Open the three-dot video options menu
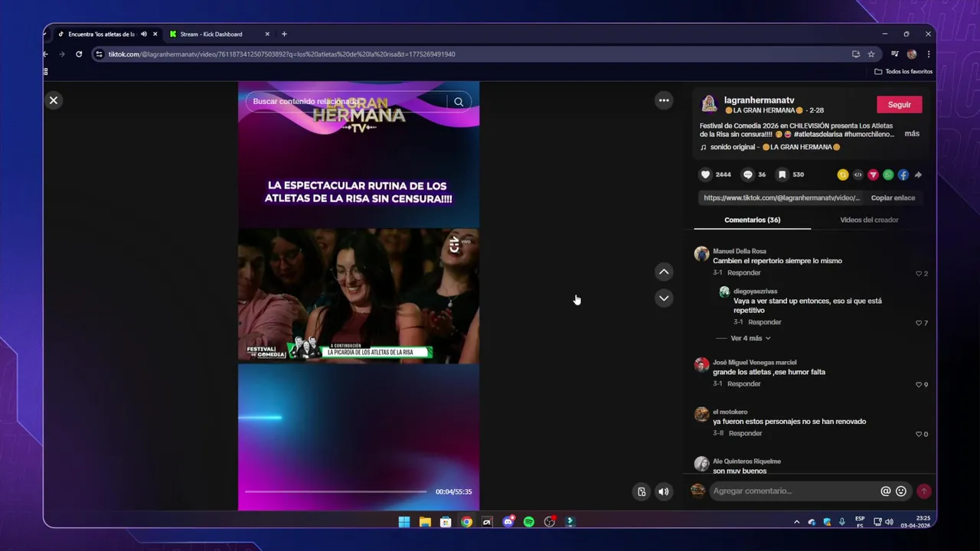 click(x=664, y=100)
